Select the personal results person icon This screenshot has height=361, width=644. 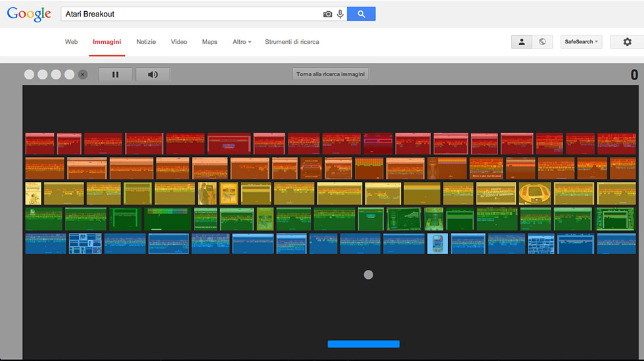click(x=522, y=42)
